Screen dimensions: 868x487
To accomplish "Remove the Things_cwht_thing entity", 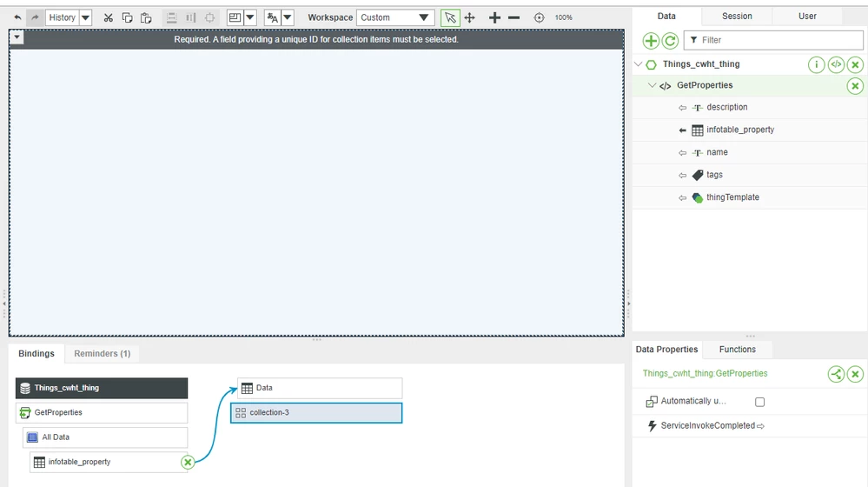I will click(855, 65).
